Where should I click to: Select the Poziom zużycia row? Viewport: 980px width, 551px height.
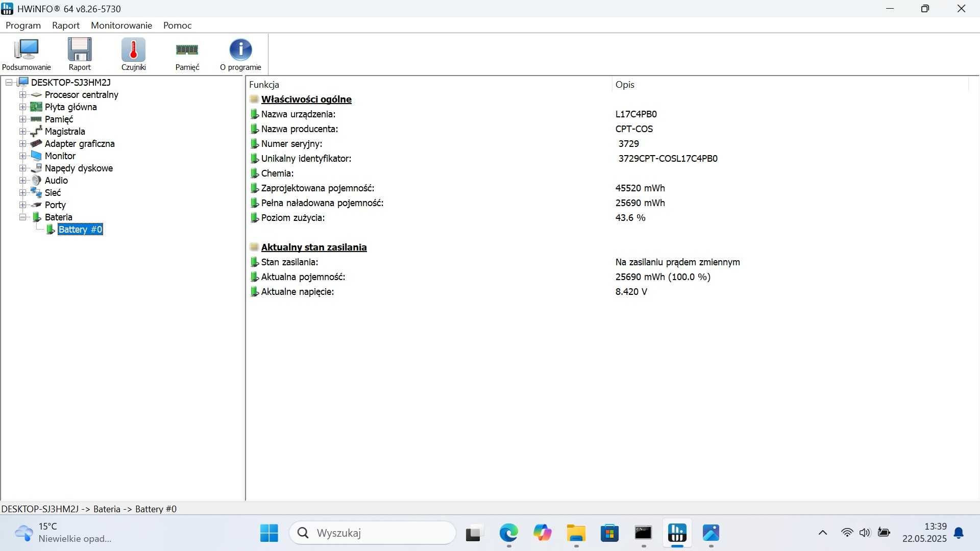tap(607, 218)
